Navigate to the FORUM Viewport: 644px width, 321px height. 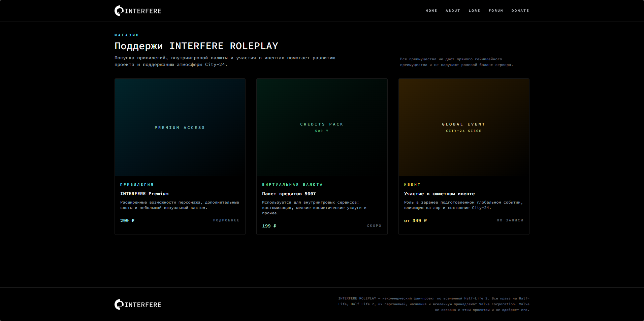click(x=496, y=11)
